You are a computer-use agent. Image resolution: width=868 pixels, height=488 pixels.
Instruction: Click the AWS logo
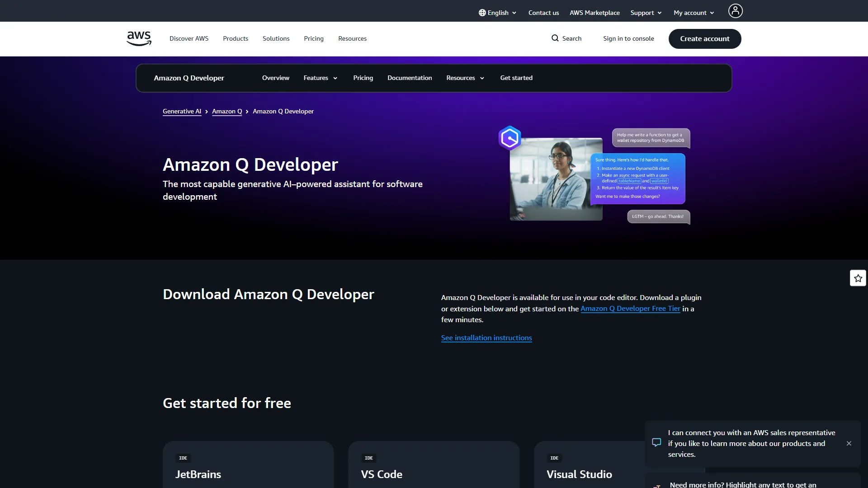pyautogui.click(x=139, y=38)
